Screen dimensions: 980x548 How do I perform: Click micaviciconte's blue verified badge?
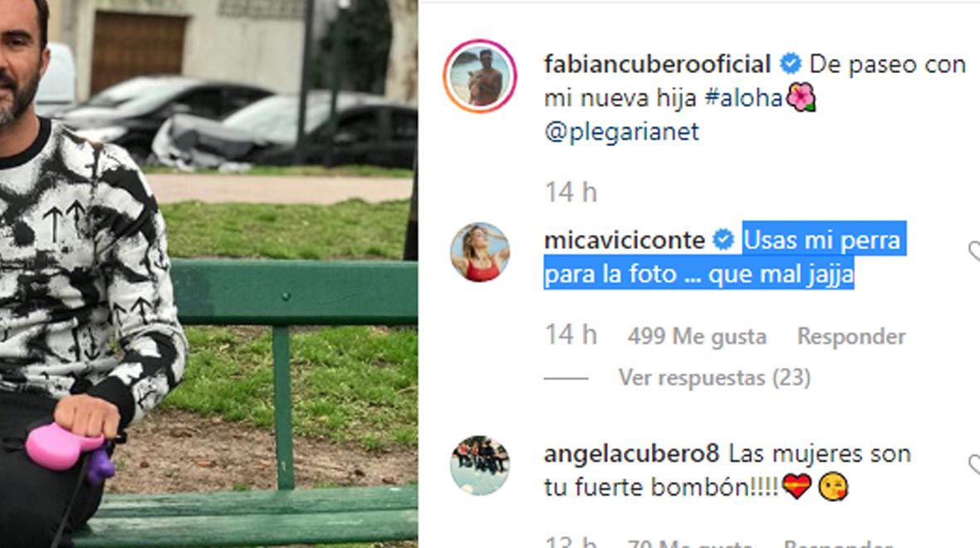point(723,240)
